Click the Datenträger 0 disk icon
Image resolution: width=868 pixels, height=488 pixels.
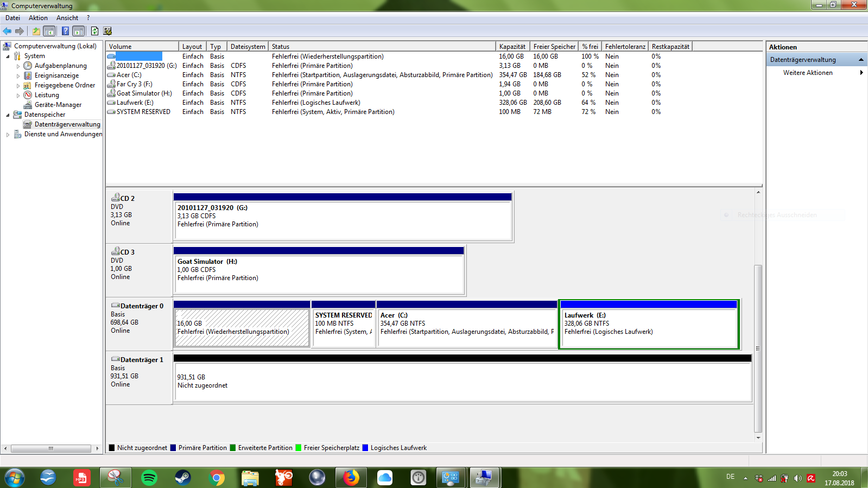point(116,306)
